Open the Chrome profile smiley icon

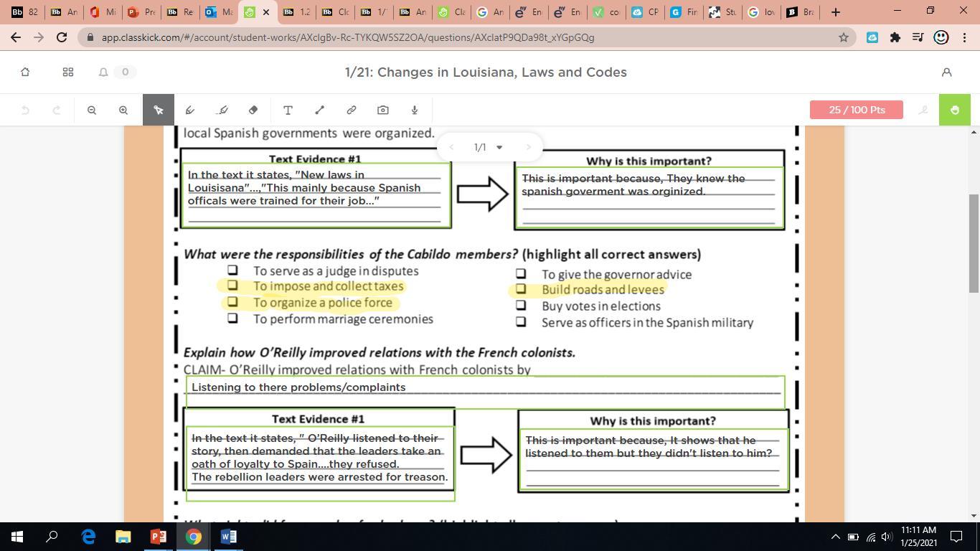(x=941, y=37)
